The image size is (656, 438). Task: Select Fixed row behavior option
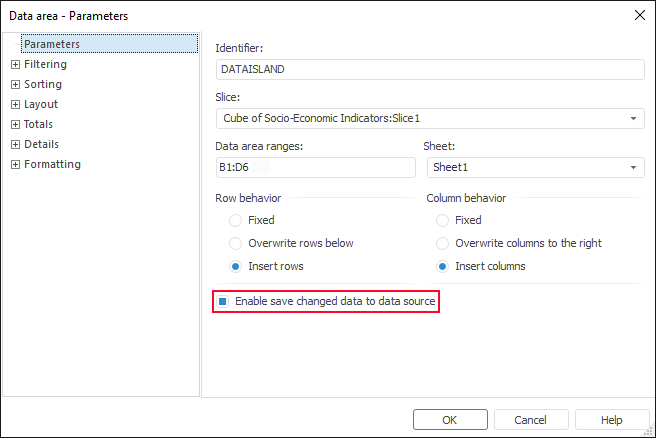point(235,220)
